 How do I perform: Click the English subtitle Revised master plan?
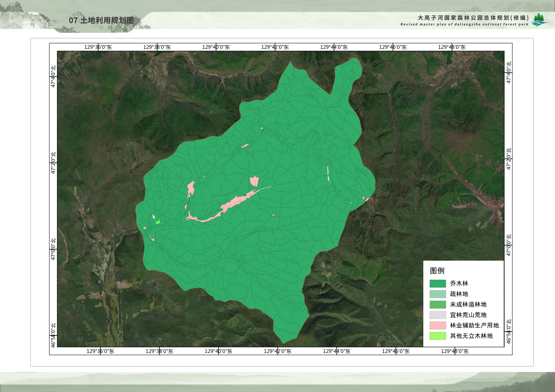coord(464,24)
